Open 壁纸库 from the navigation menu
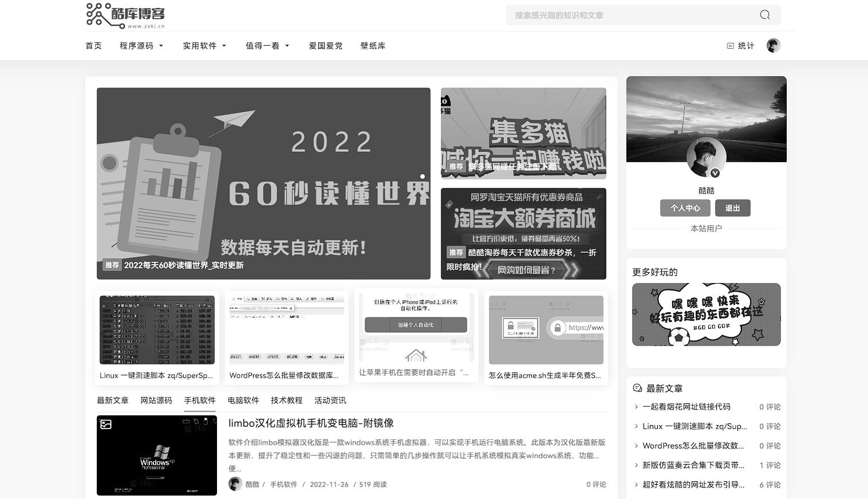 (x=373, y=45)
